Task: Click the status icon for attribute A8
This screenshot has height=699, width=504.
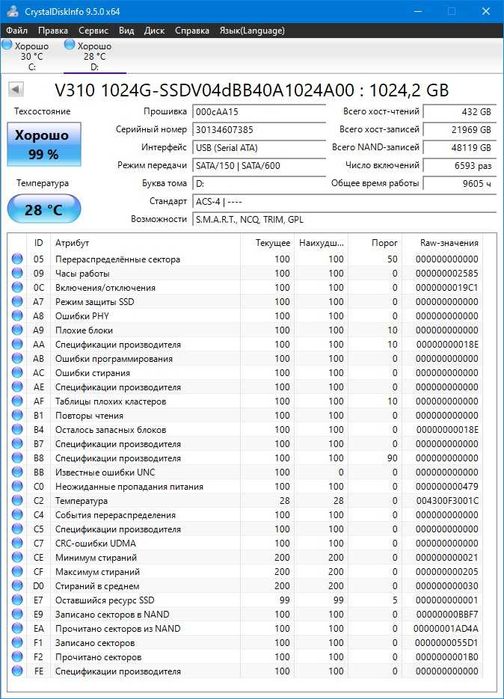Action: (17, 316)
